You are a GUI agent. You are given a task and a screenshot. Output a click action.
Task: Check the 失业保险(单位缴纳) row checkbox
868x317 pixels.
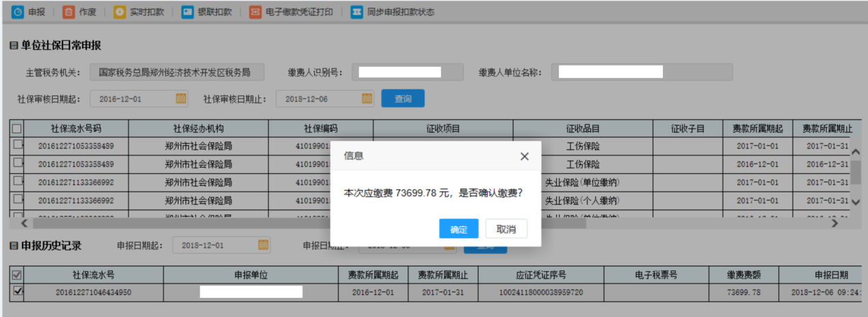(x=18, y=180)
